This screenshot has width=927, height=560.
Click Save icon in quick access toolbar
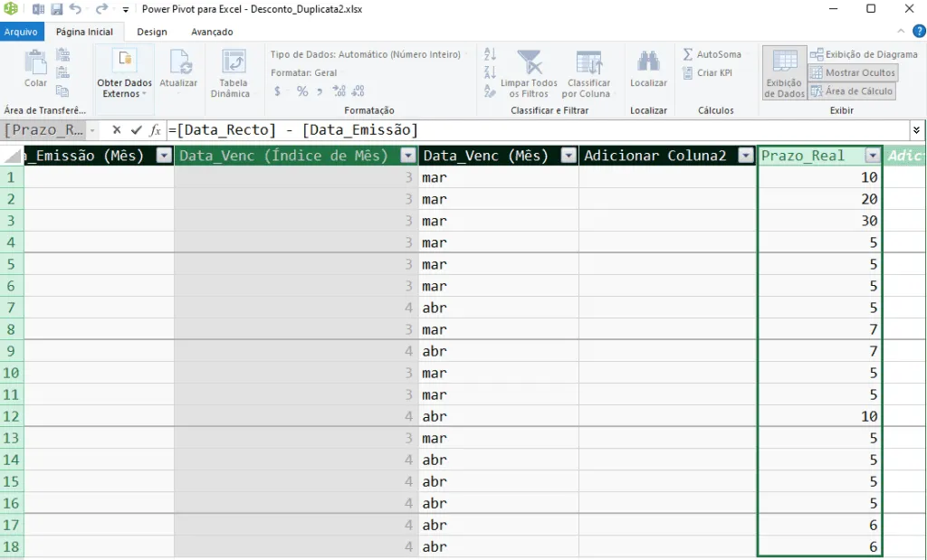click(x=57, y=9)
